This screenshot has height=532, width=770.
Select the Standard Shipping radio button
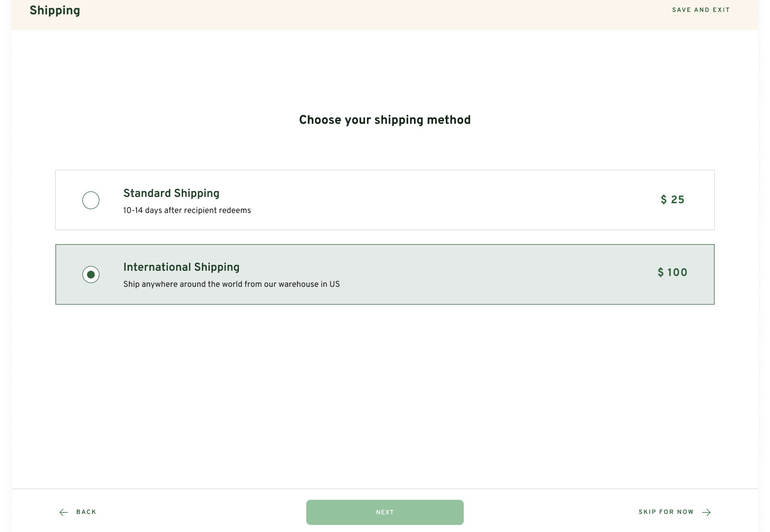(91, 200)
